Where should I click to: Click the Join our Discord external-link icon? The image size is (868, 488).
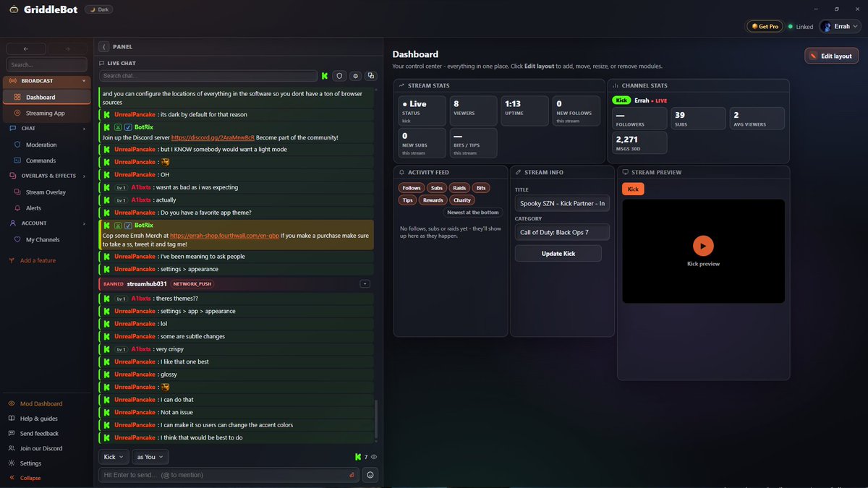click(x=12, y=448)
